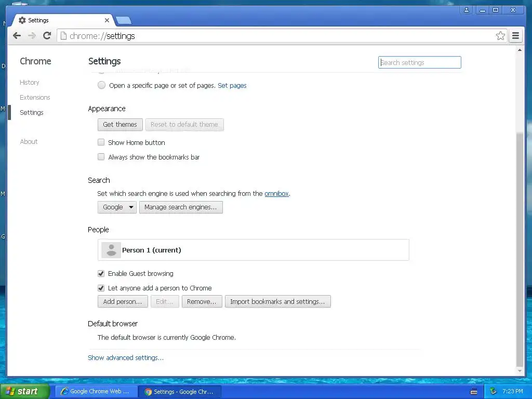The image size is (532, 399).
Task: Click Manage search engines button
Action: coord(181,207)
